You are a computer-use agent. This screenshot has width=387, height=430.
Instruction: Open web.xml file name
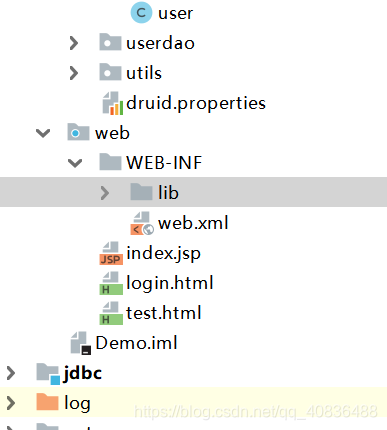(193, 223)
